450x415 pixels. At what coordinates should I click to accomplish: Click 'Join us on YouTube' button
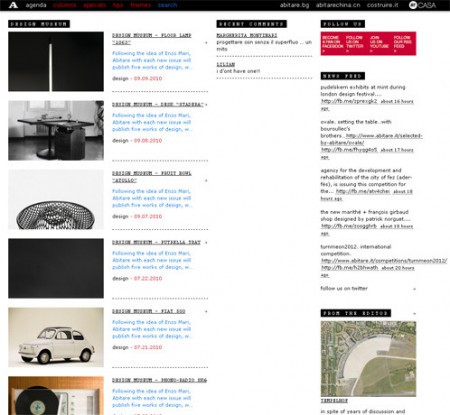[379, 44]
